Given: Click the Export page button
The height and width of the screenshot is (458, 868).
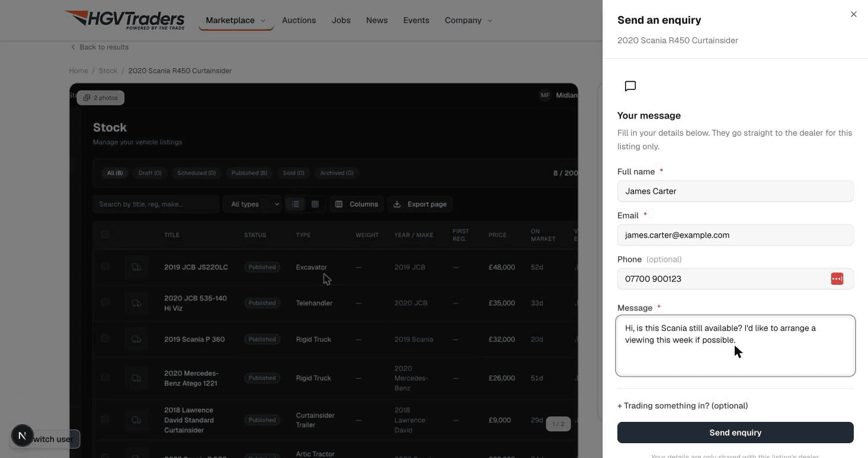Looking at the screenshot, I should (420, 204).
